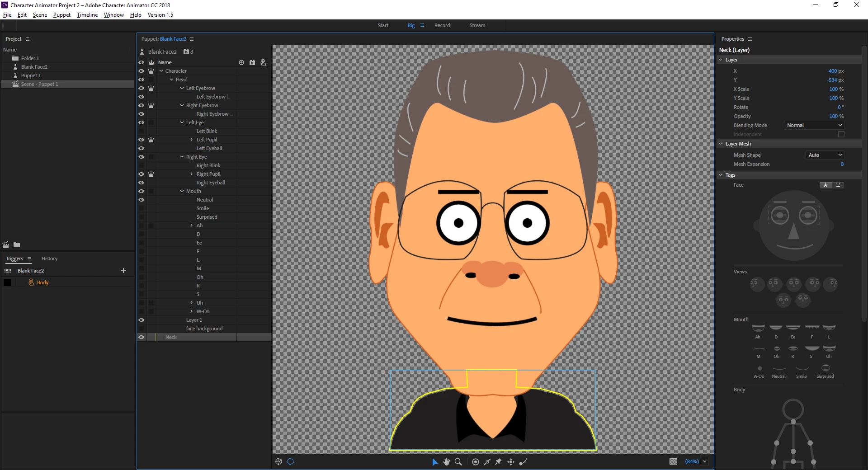Toggle the transparency grid checkerboard icon
This screenshot has height=470, width=868.
(673, 461)
